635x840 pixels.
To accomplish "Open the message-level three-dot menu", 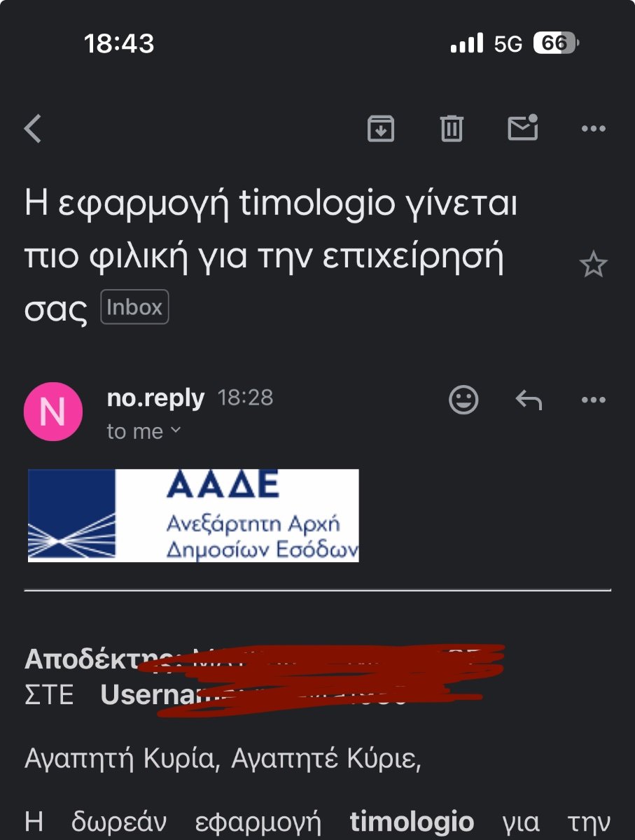I will click(x=594, y=400).
